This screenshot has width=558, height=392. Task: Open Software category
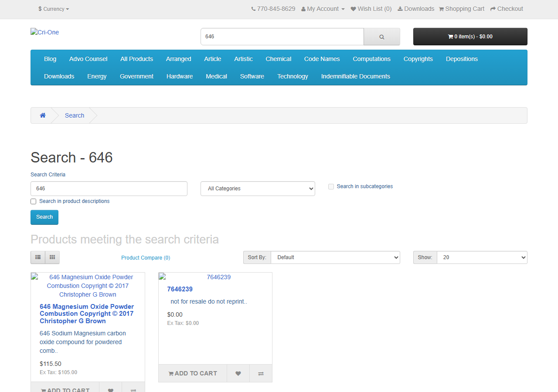click(252, 76)
